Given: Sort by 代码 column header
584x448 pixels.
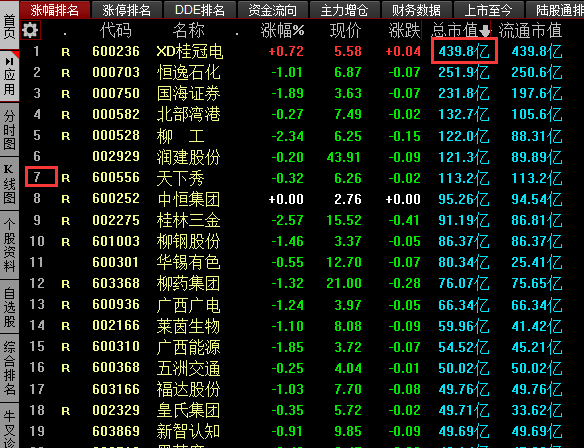Looking at the screenshot, I should coord(116,30).
